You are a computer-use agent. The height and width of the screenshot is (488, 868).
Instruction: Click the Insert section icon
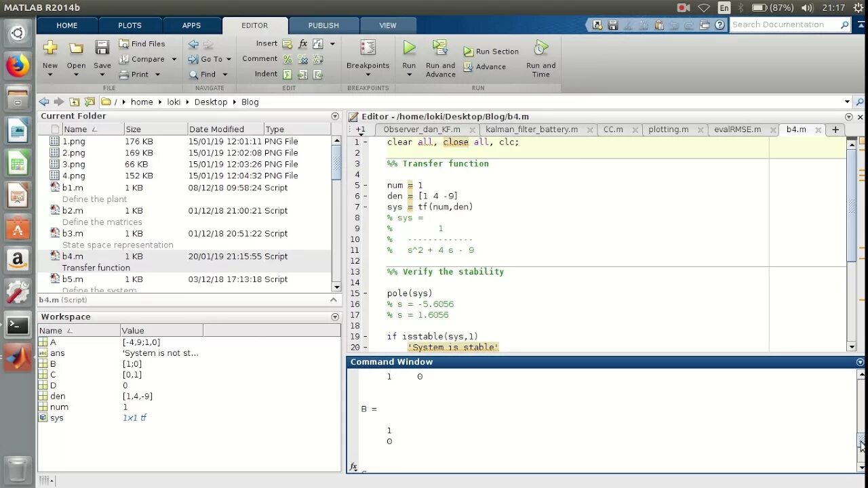point(288,43)
